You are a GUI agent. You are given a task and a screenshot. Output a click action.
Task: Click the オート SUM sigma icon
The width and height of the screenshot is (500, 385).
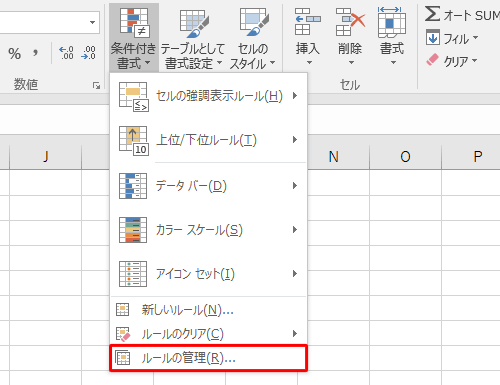tap(432, 14)
